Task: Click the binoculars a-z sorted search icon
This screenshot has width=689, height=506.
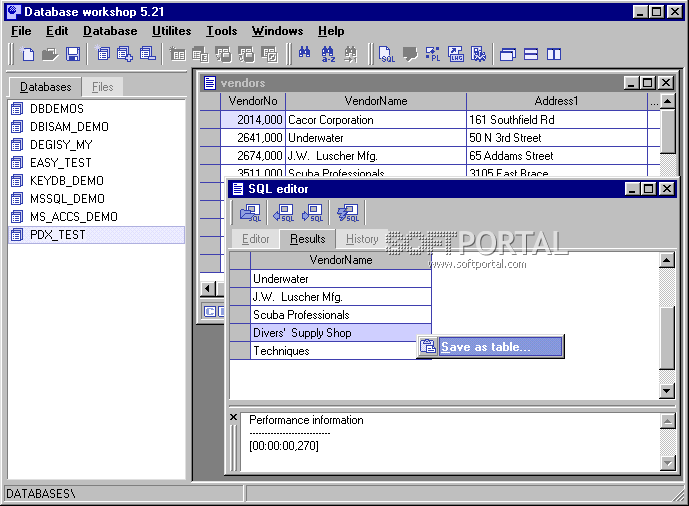Action: (x=328, y=54)
